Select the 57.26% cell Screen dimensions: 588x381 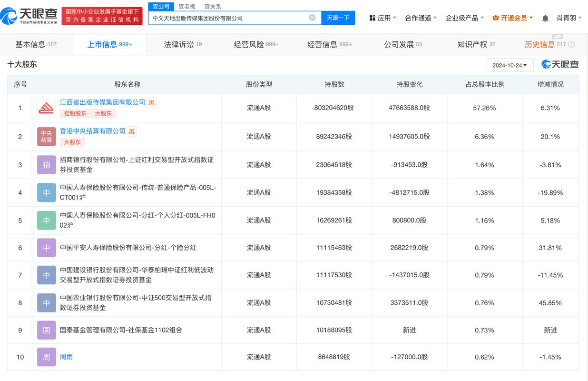[x=485, y=108]
